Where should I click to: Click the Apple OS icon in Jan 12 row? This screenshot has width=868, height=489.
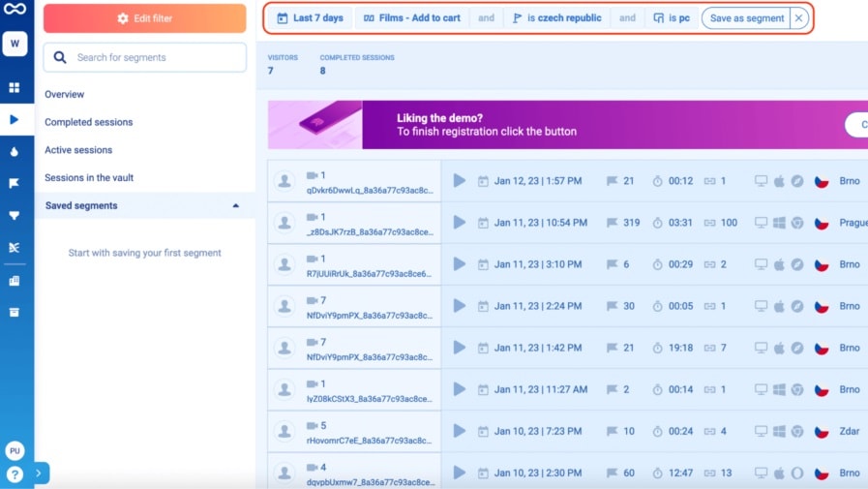tap(779, 180)
